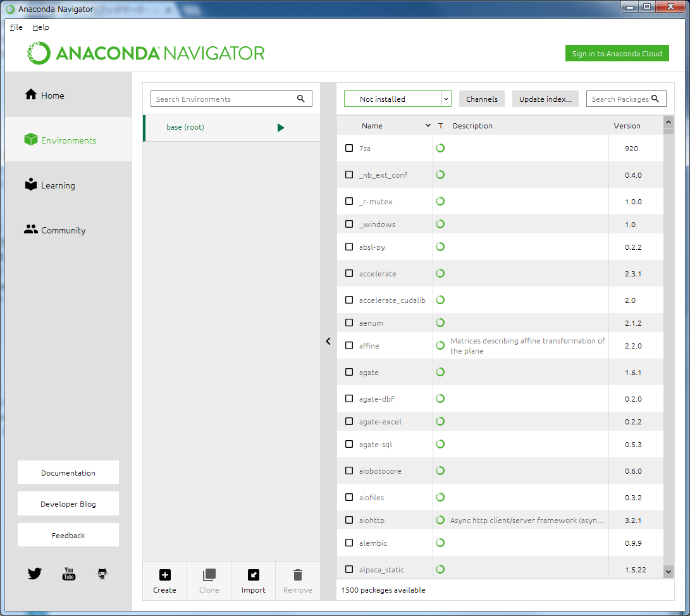Click the Remove environment trash icon

coord(298,575)
